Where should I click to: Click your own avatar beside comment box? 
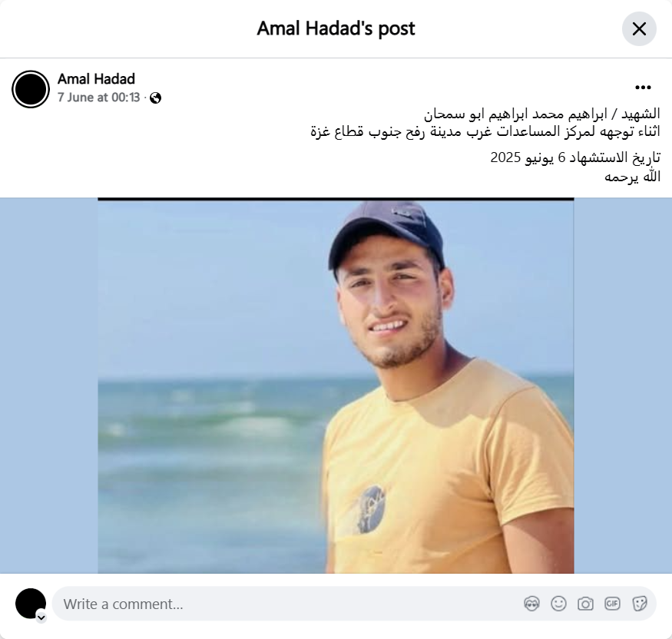[x=31, y=604]
